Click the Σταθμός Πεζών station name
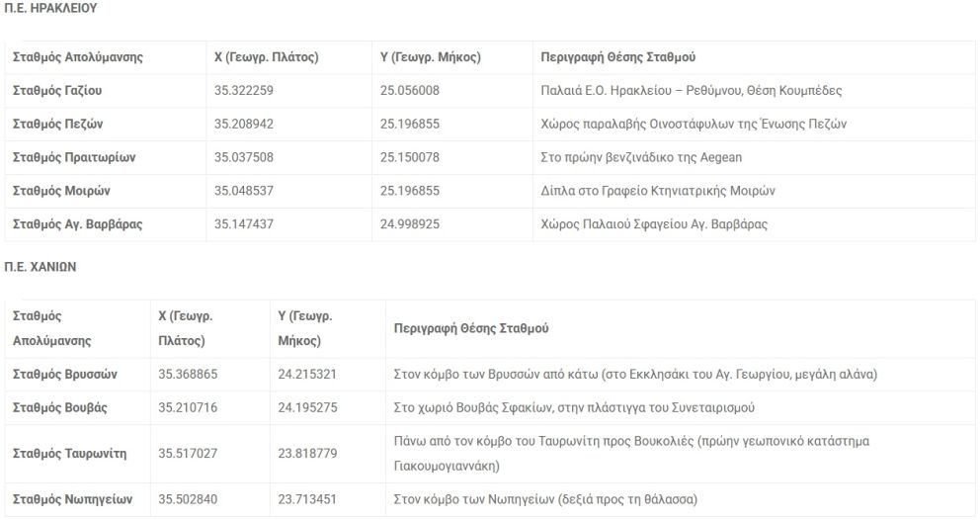The image size is (980, 520). pos(57,125)
